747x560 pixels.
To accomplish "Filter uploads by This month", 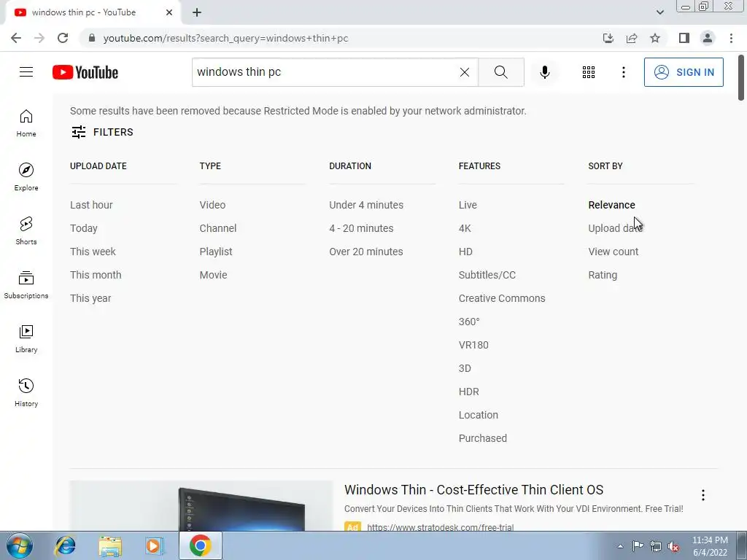I will coord(96,275).
